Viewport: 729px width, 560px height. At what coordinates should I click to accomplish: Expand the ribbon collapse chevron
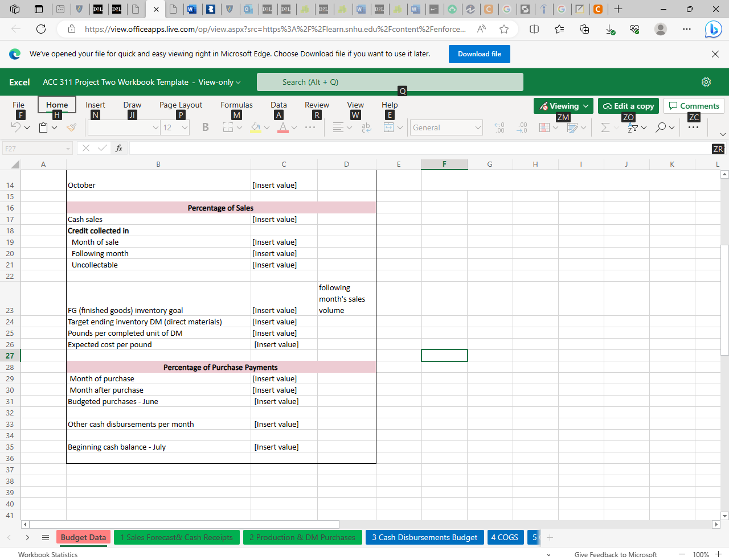[x=723, y=134]
